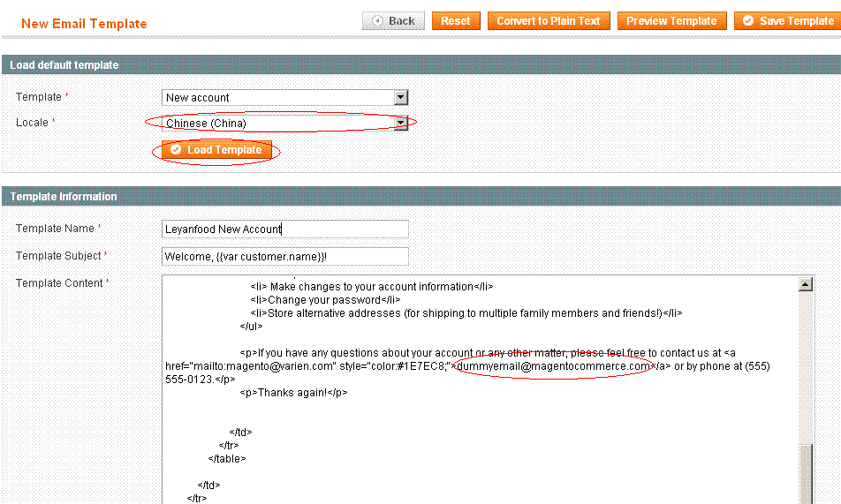Convert template to plain text
Image resolution: width=841 pixels, height=504 pixels.
[549, 21]
